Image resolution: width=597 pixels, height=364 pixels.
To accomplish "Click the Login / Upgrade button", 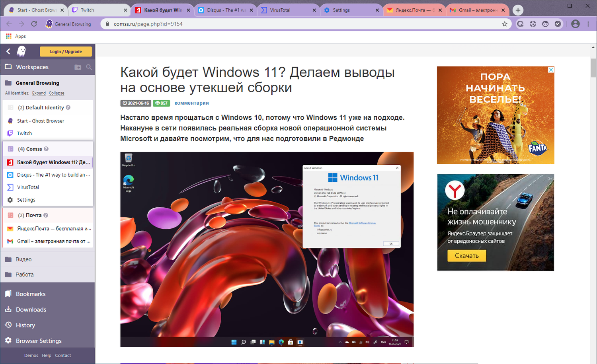I will point(66,52).
